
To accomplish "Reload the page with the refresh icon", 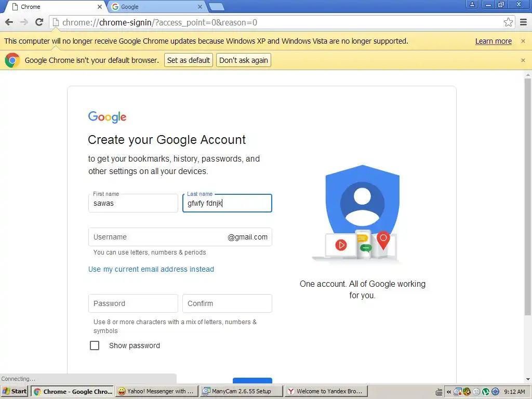I will pyautogui.click(x=39, y=22).
